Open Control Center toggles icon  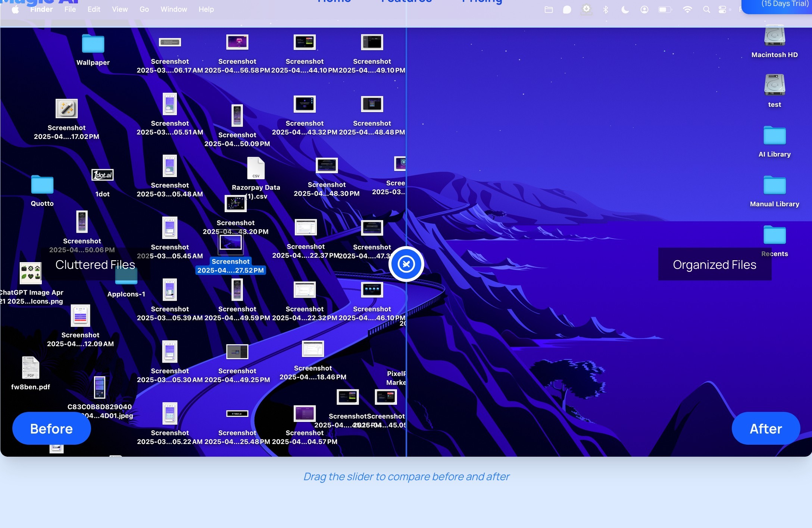722,10
